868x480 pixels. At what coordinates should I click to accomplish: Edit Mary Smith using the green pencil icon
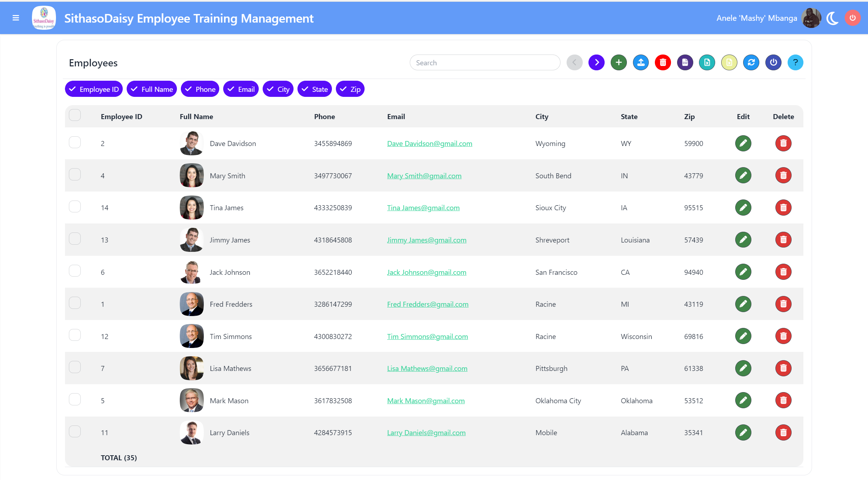(x=743, y=175)
